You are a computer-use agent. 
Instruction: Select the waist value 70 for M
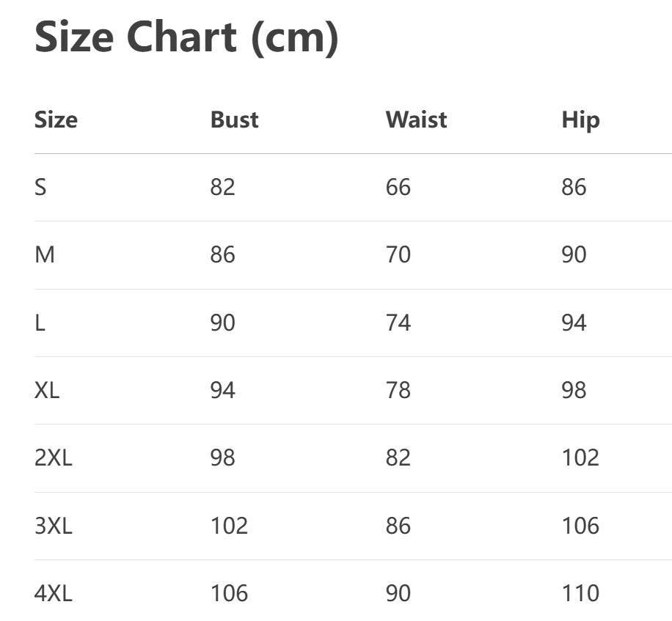tap(398, 255)
